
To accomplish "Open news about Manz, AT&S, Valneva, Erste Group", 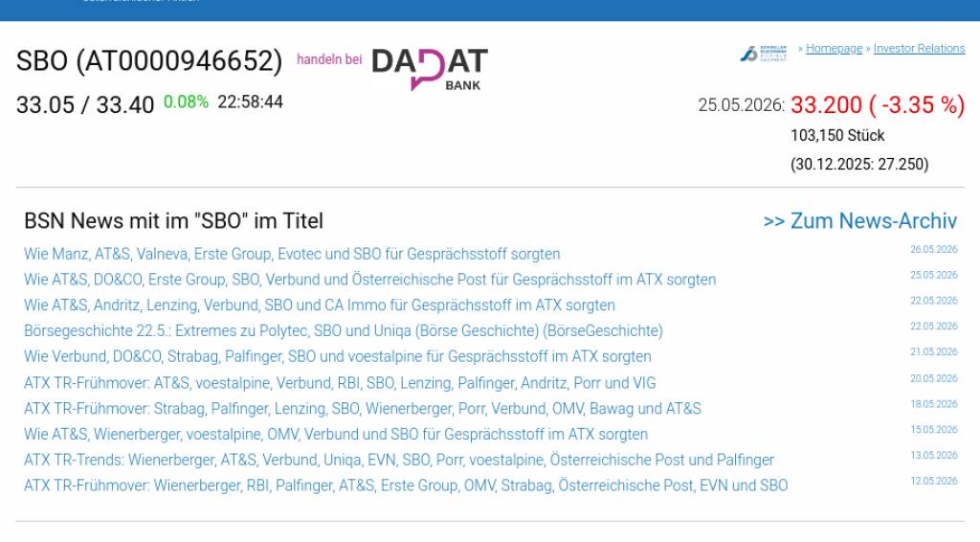I will 292,254.
